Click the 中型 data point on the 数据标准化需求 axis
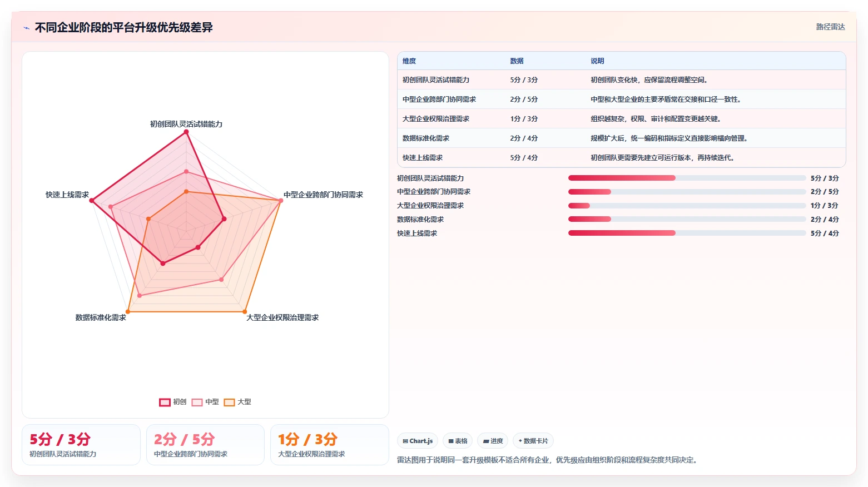 click(140, 296)
